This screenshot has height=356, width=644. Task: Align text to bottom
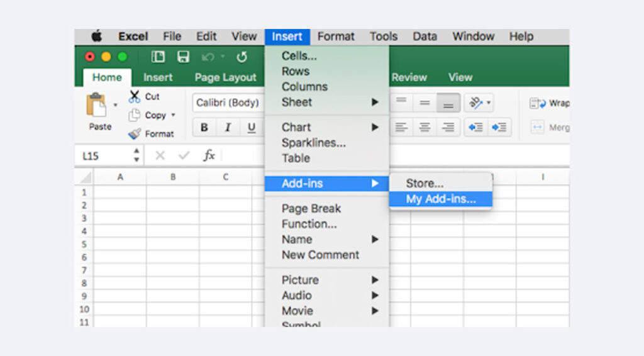coord(448,103)
